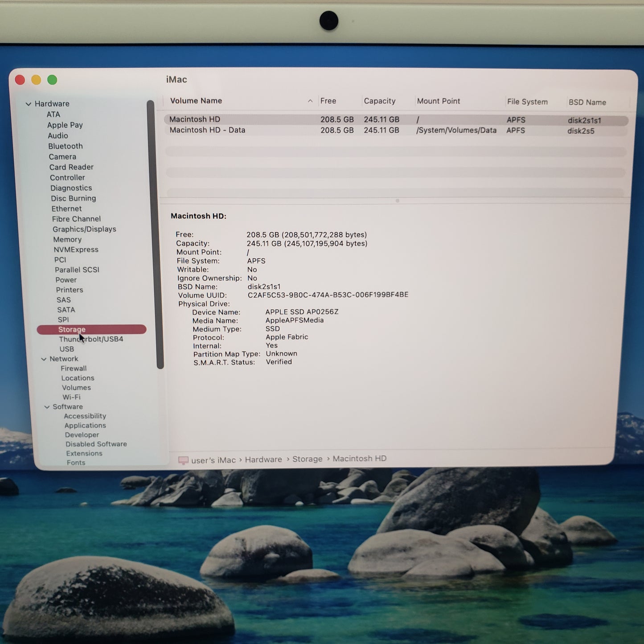Open Wi-Fi network details
The width and height of the screenshot is (644, 644).
[x=72, y=397]
